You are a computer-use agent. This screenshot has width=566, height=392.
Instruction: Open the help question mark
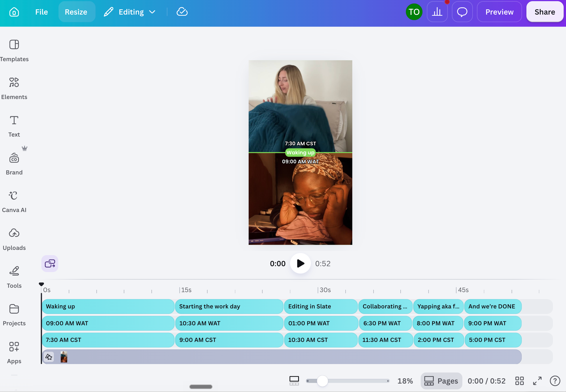[x=555, y=381]
